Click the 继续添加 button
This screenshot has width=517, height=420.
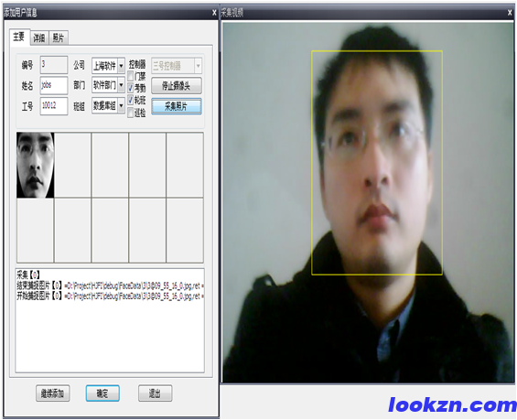click(53, 393)
